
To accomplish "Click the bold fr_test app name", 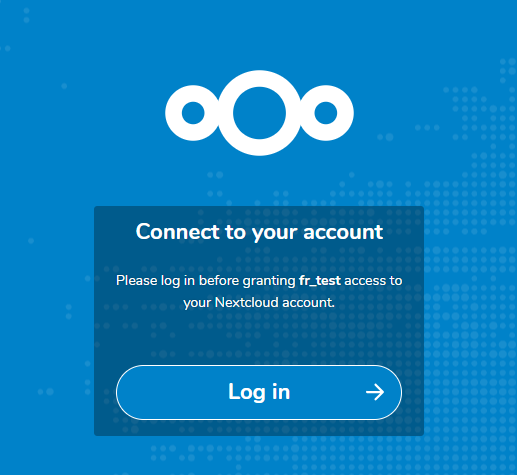I will 320,281.
